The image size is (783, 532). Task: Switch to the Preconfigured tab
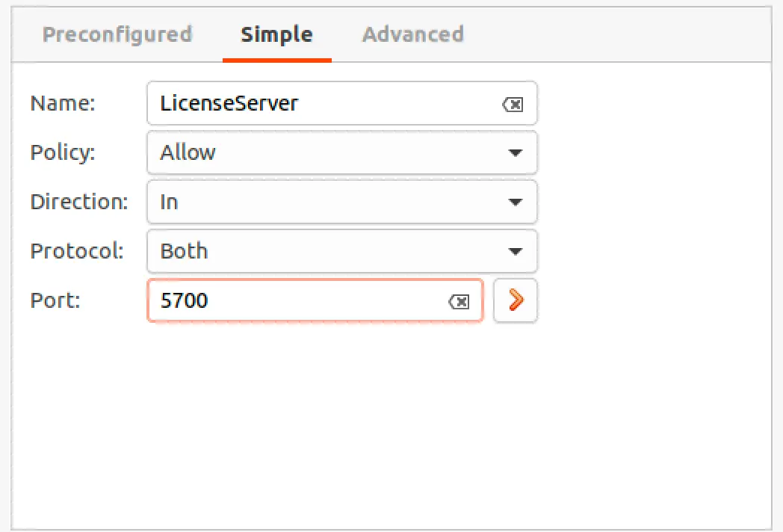point(117,34)
